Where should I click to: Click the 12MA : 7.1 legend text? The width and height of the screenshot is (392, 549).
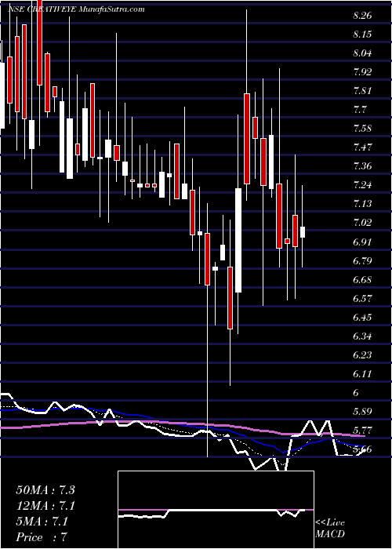45,506
